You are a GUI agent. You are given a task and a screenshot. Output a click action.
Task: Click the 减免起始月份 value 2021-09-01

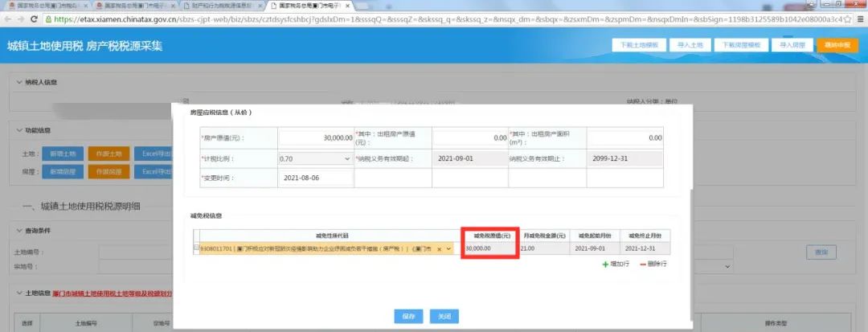coord(590,249)
